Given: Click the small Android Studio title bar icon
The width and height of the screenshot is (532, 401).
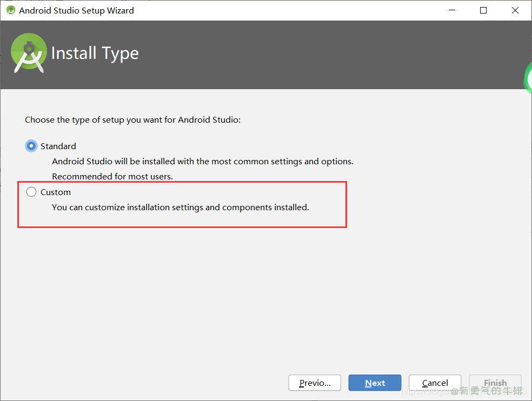Looking at the screenshot, I should tap(11, 10).
